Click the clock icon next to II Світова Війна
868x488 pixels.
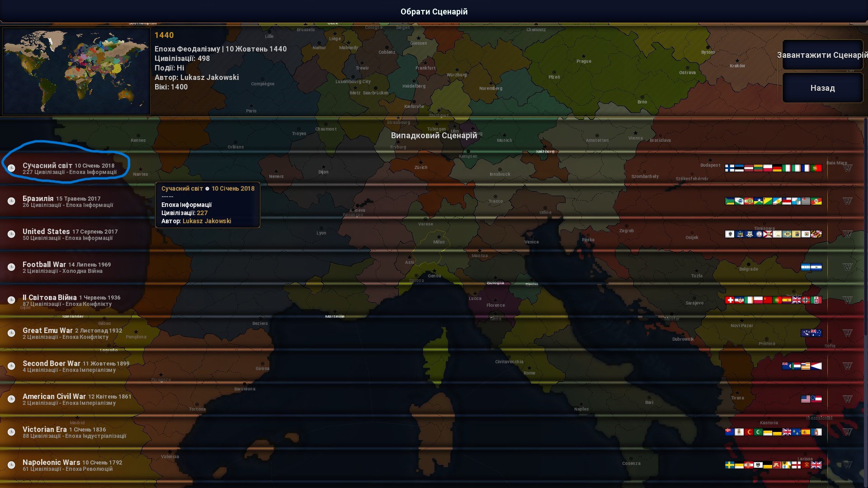(x=11, y=300)
